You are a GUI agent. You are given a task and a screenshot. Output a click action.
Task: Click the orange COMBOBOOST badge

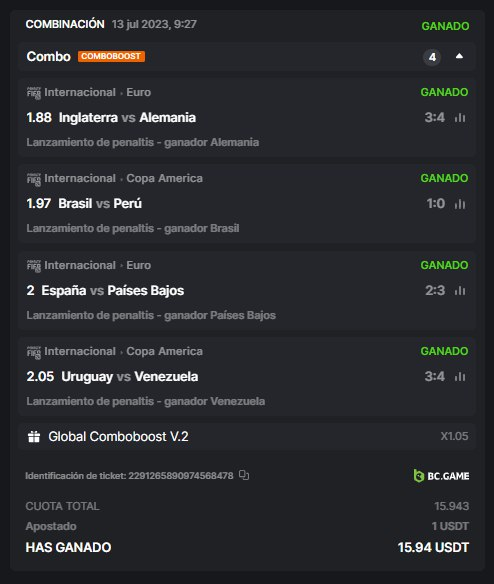pos(111,56)
